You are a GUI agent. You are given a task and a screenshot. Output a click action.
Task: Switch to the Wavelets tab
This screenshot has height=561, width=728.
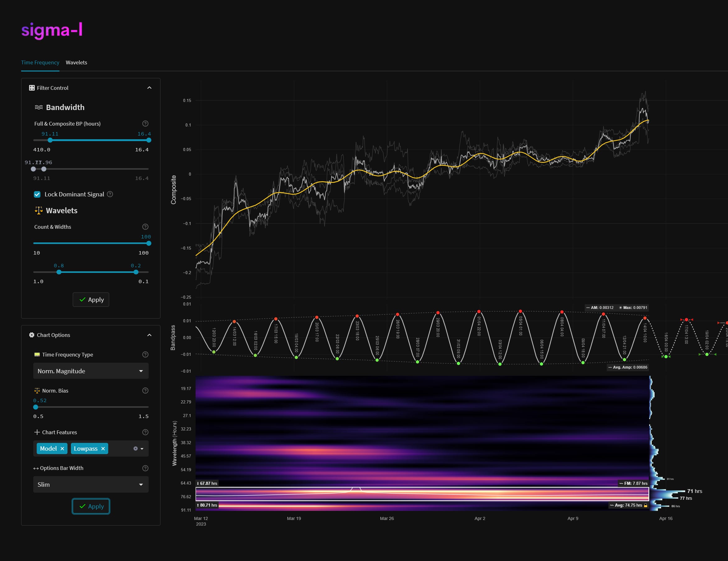(76, 62)
